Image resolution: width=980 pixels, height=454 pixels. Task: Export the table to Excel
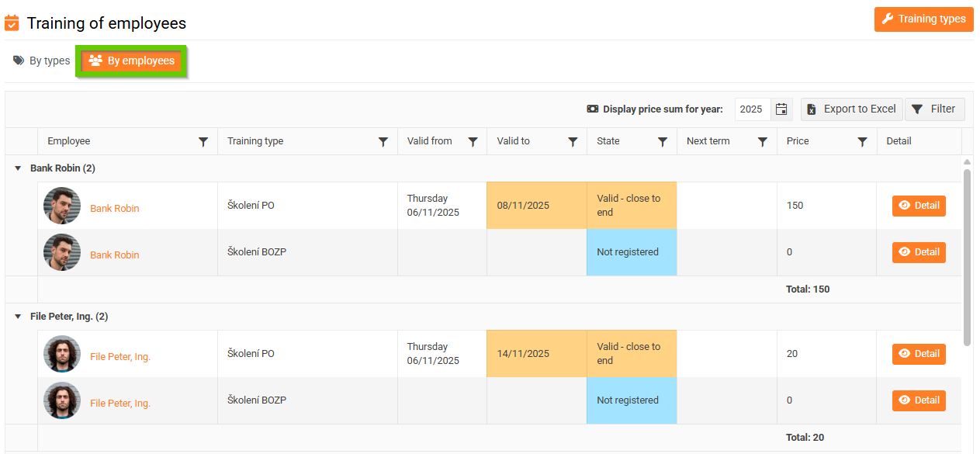852,109
